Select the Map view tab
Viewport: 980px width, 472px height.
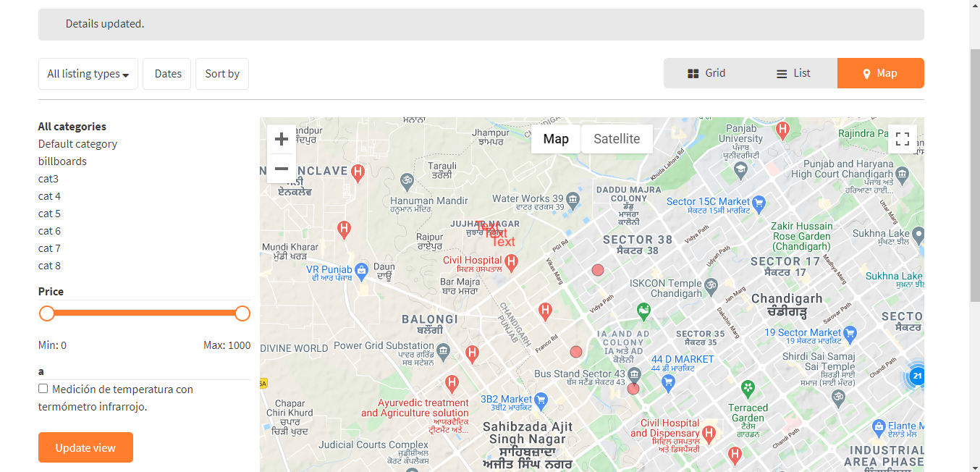(x=880, y=73)
